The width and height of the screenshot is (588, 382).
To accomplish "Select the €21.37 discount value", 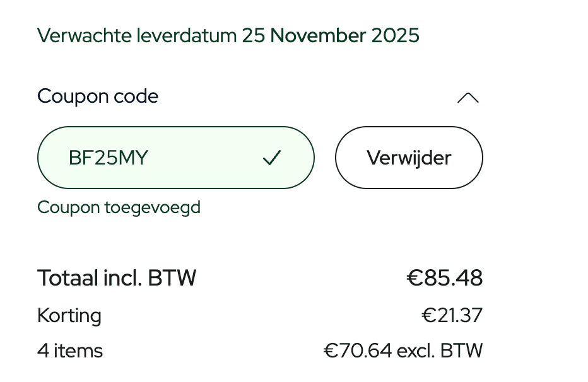I will 452,315.
